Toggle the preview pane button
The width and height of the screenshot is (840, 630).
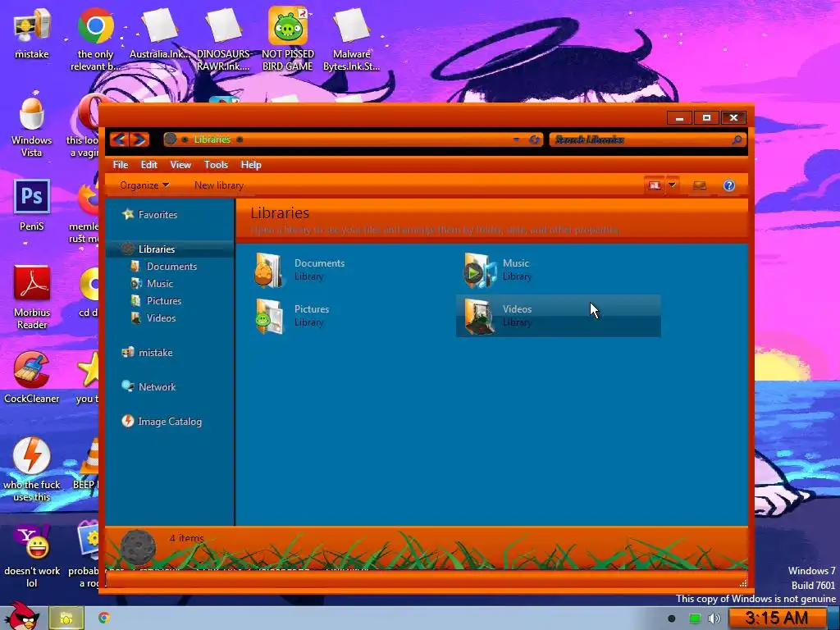pos(699,185)
